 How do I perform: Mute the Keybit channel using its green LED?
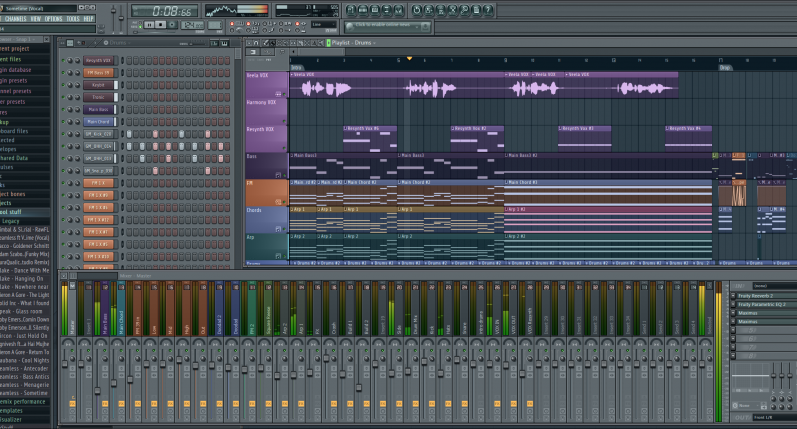click(63, 85)
